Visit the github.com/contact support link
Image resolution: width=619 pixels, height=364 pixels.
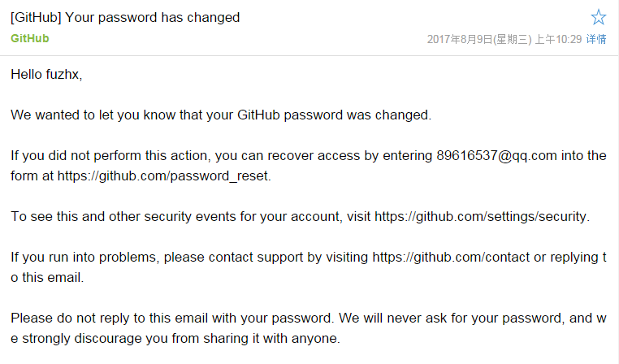coord(451,257)
